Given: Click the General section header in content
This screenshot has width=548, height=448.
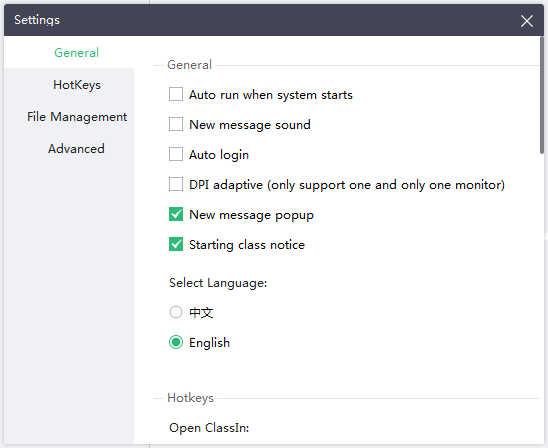Looking at the screenshot, I should coord(189,65).
